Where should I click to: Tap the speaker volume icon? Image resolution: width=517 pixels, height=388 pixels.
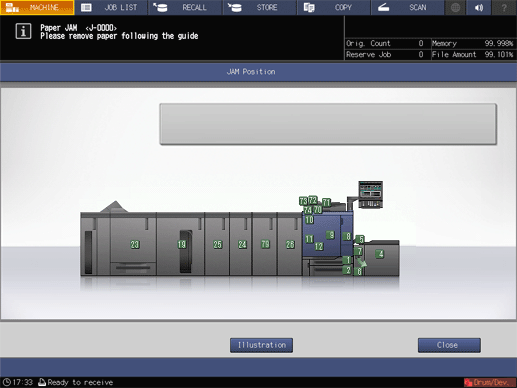(479, 7)
